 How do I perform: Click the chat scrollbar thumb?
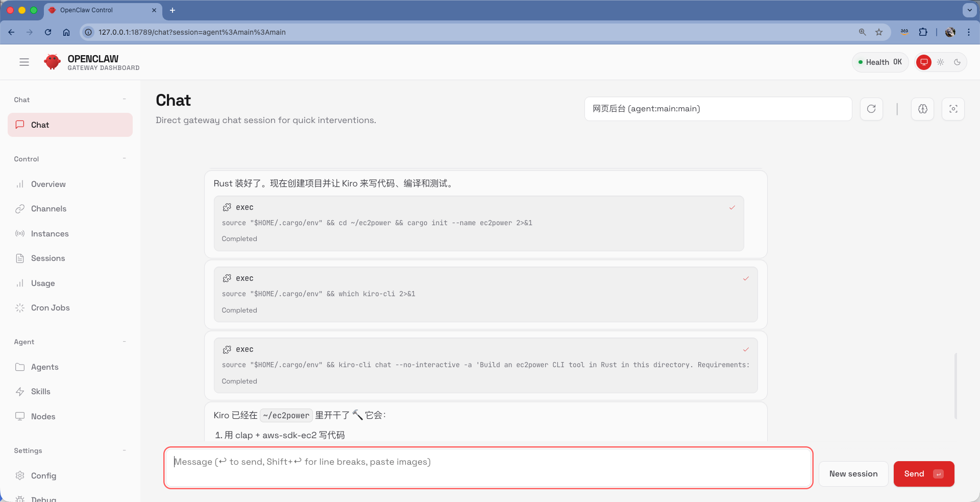955,386
